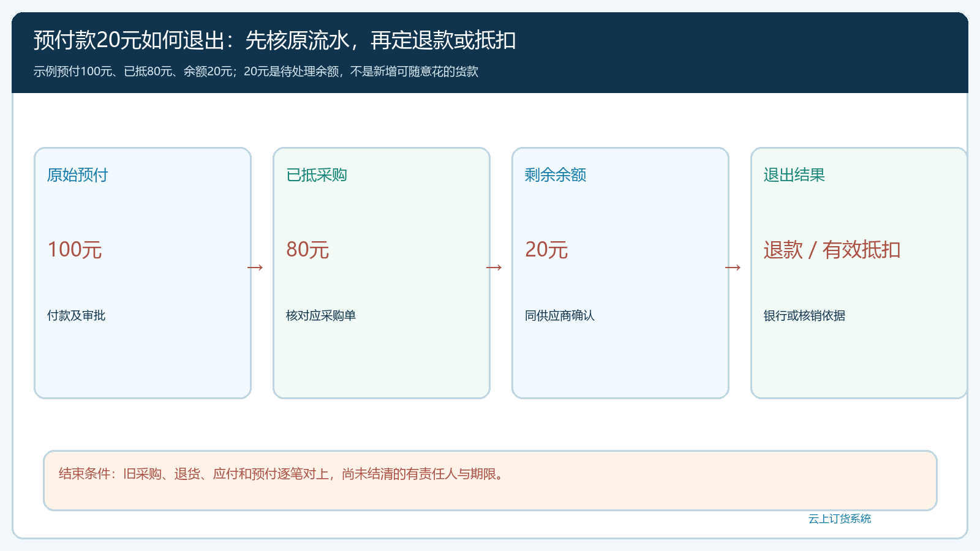Click the 核对应采购单 label
This screenshot has width=980, height=551.
[x=321, y=316]
